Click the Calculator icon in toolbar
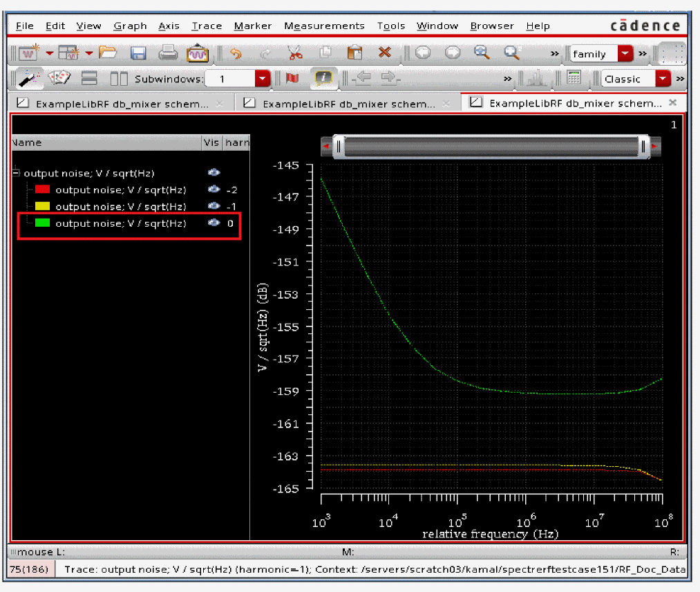The width and height of the screenshot is (700, 592). tap(574, 78)
